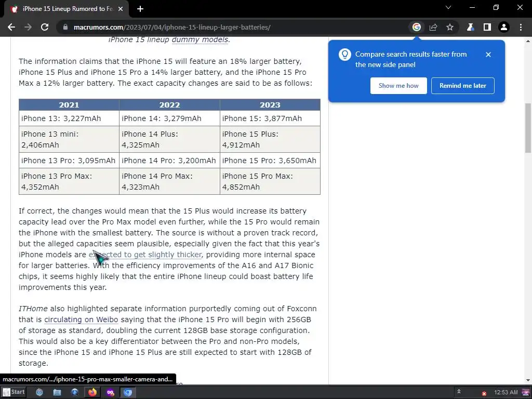Reload the MacRumors page
Screen dimensions: 532x399
pos(45,27)
